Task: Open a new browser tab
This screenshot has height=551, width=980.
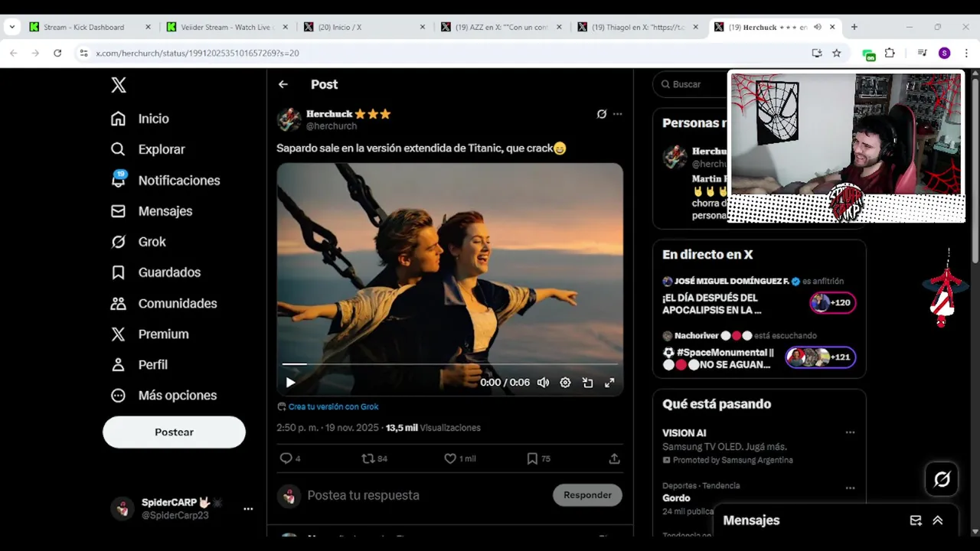Action: (x=854, y=27)
